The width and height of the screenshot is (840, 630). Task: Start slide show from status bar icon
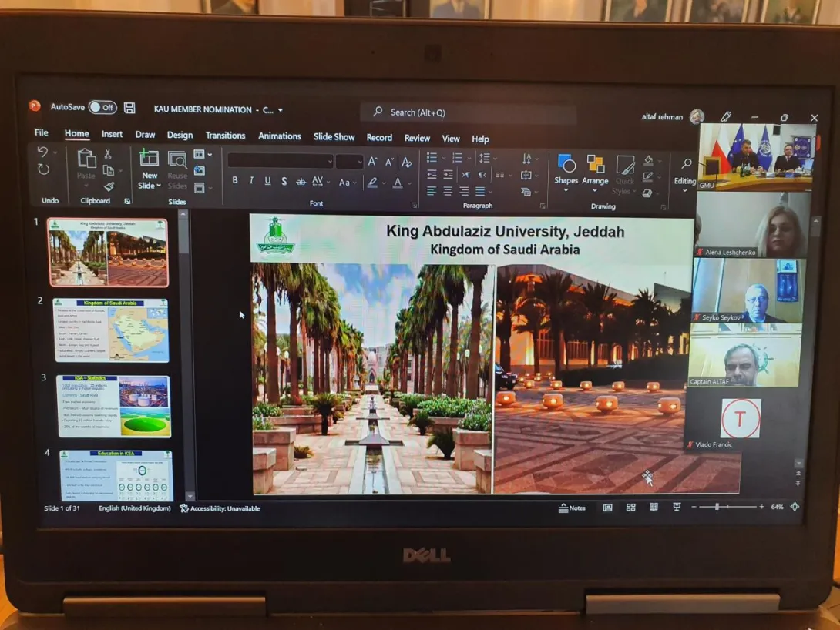coord(677,508)
